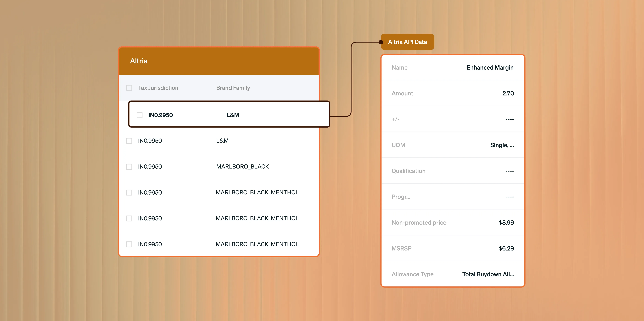This screenshot has width=644, height=321.
Task: Check the second L&M row checkbox
Action: coord(129,141)
